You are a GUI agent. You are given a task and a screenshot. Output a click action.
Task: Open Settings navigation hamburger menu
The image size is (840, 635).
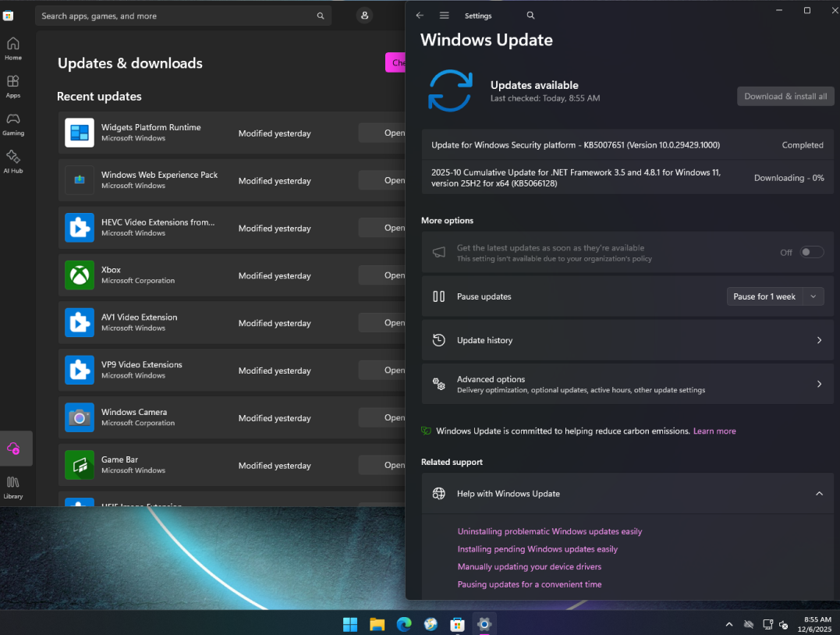[x=445, y=16]
